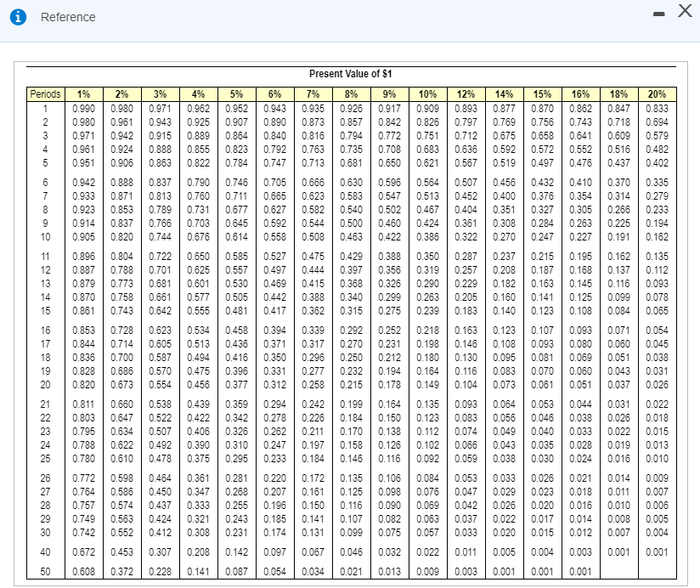Select the 1% column header
The height and width of the screenshot is (588, 700).
[x=84, y=94]
